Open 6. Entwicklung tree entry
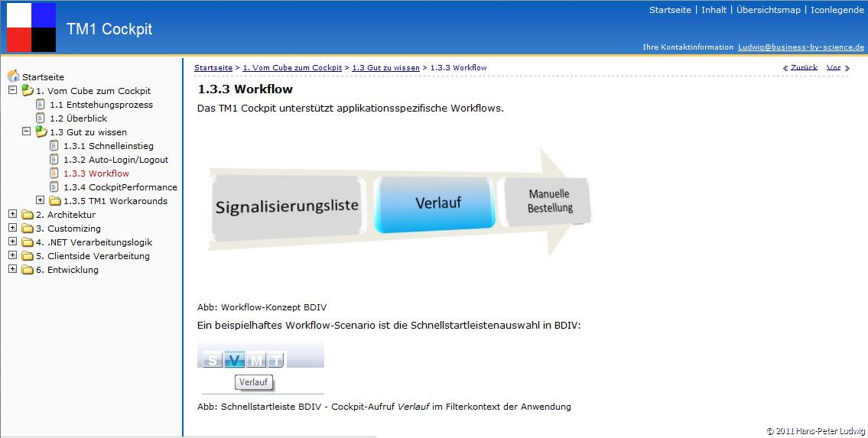 (x=67, y=270)
